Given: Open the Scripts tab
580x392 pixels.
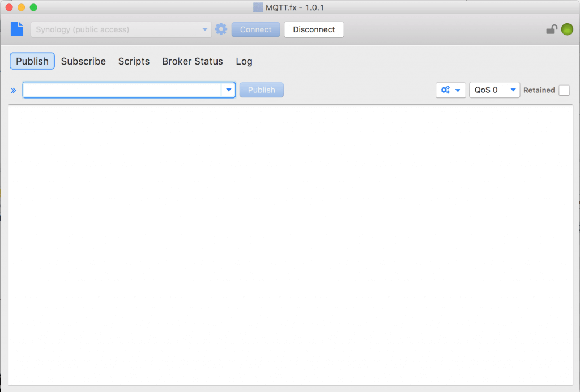Looking at the screenshot, I should (134, 61).
